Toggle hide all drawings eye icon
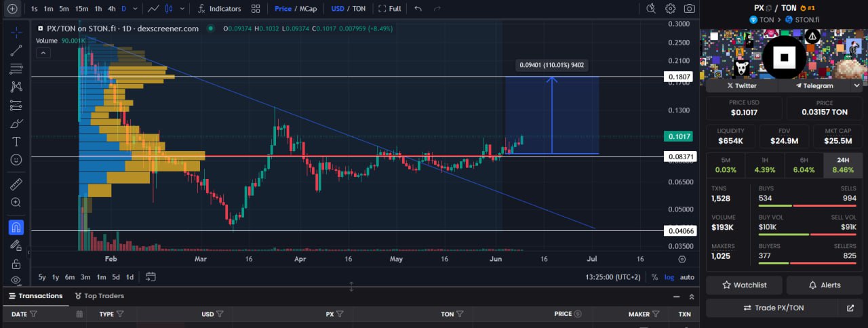 point(16,280)
